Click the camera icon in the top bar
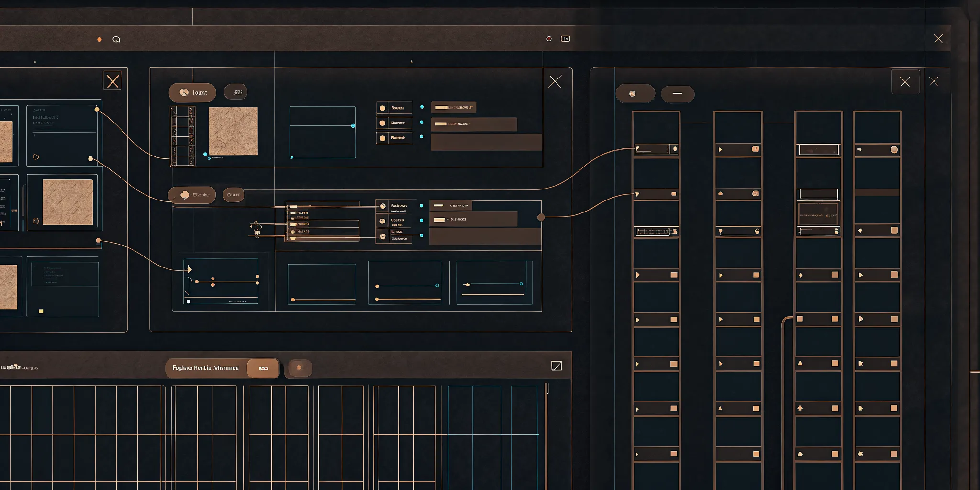The width and height of the screenshot is (980, 490). [x=566, y=39]
